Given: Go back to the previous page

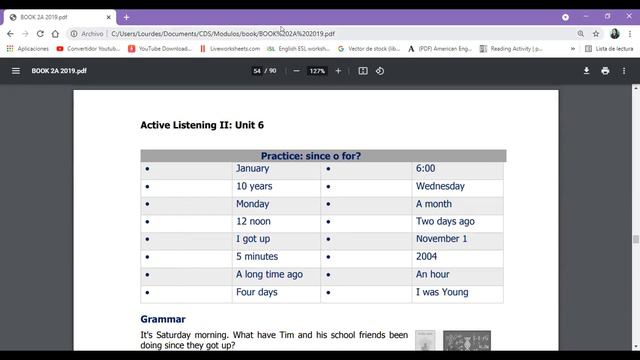Looking at the screenshot, I should click(10, 34).
